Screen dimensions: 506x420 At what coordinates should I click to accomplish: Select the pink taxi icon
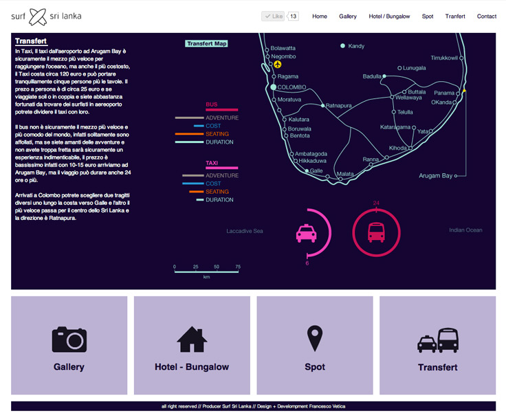click(306, 233)
